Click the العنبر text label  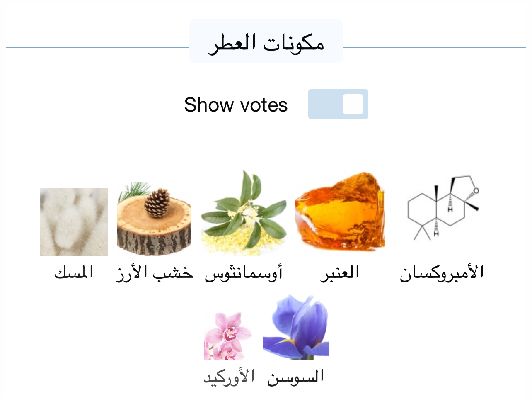click(340, 272)
